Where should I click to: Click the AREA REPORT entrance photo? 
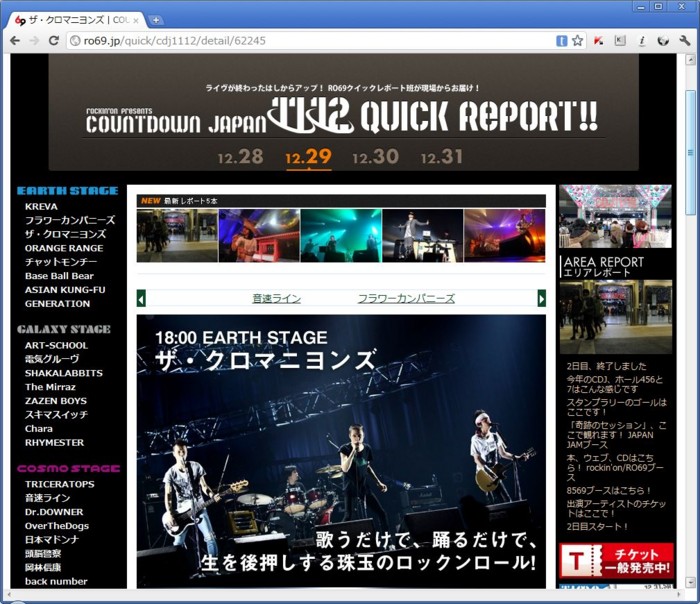616,317
